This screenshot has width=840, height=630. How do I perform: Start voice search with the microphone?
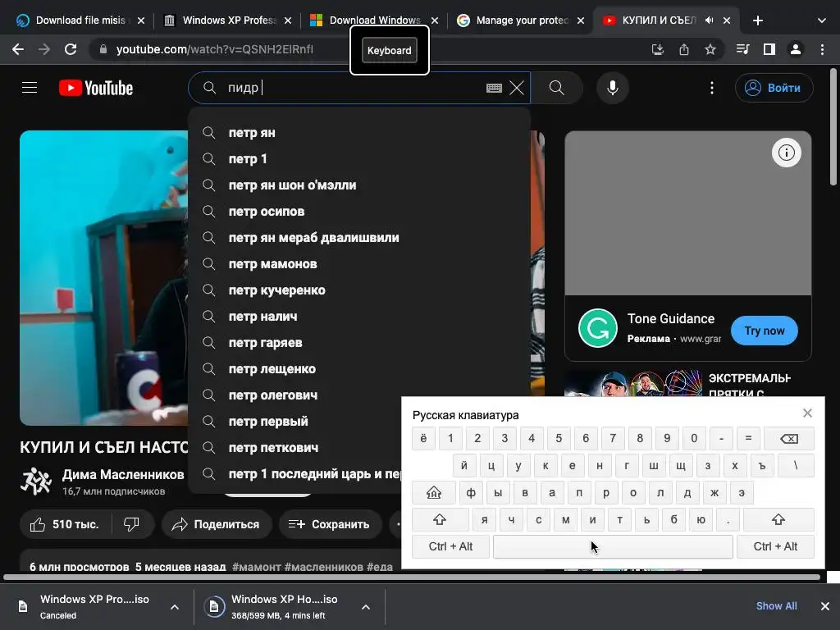(x=612, y=88)
